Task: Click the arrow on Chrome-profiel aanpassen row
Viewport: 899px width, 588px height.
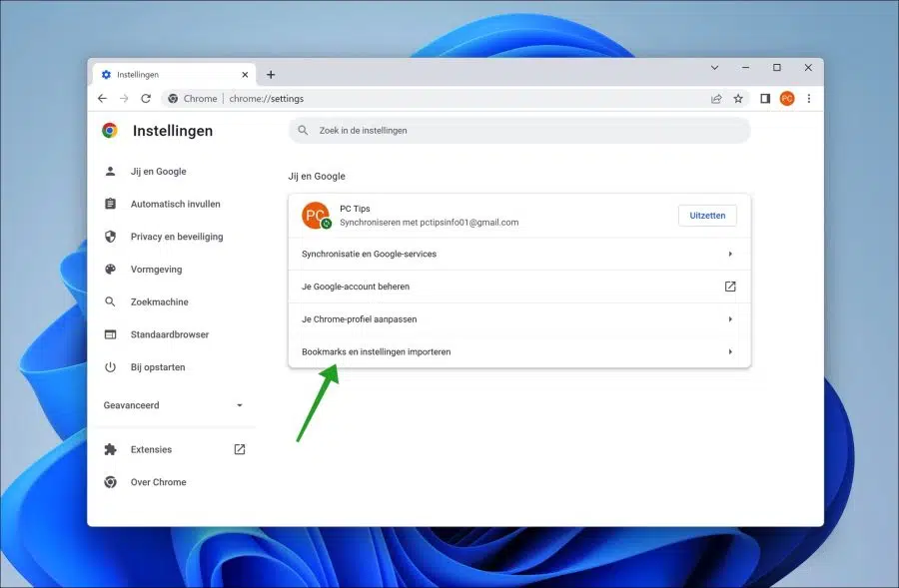Action: pos(730,319)
